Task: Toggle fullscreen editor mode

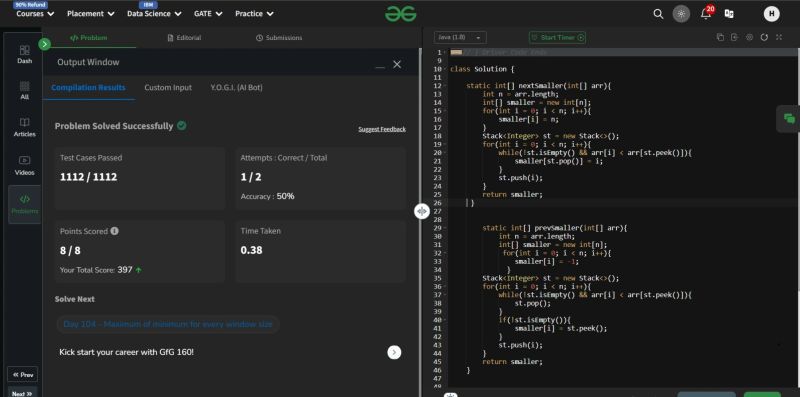Action: pyautogui.click(x=779, y=37)
